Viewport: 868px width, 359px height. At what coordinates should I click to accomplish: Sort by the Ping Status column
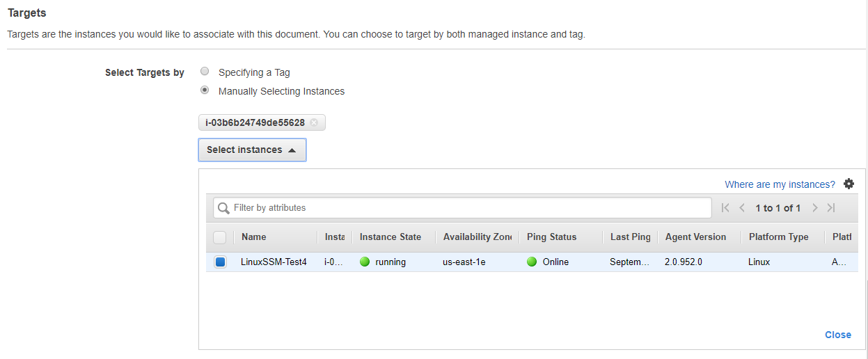pos(552,237)
